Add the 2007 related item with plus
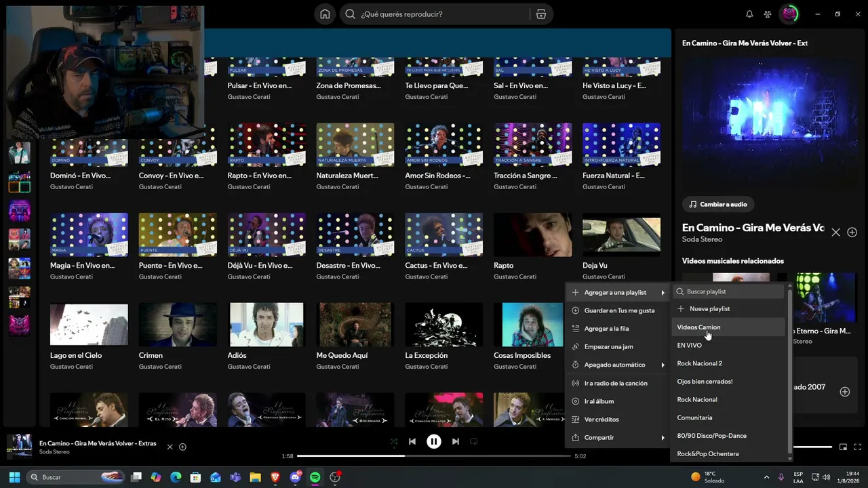Screen dimensions: 868x488 point(845,392)
